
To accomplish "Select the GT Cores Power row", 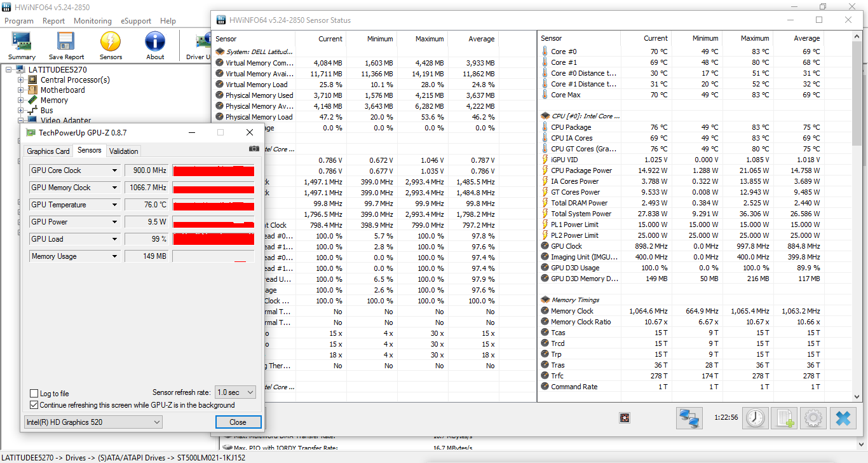I will pyautogui.click(x=681, y=192).
